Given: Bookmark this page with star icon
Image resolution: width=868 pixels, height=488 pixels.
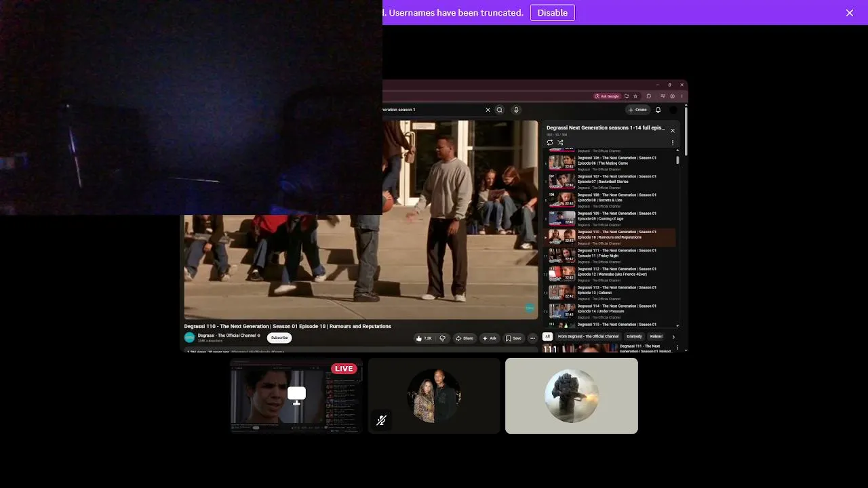Looking at the screenshot, I should [x=635, y=96].
